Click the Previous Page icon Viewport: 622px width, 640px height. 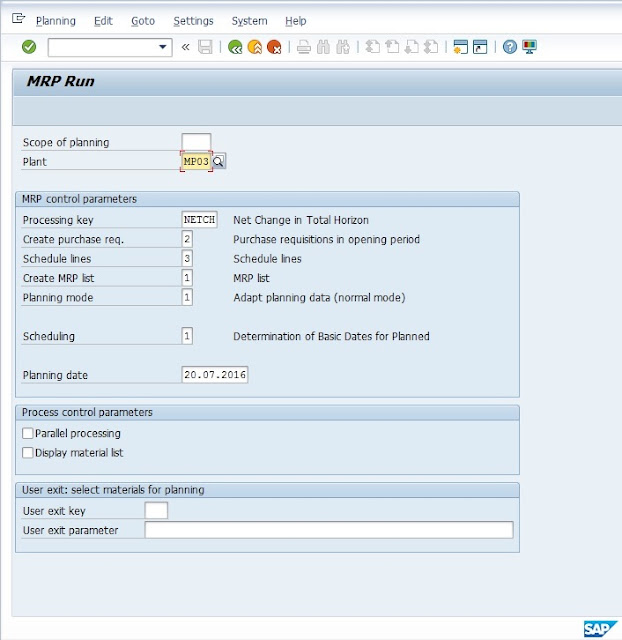point(392,47)
